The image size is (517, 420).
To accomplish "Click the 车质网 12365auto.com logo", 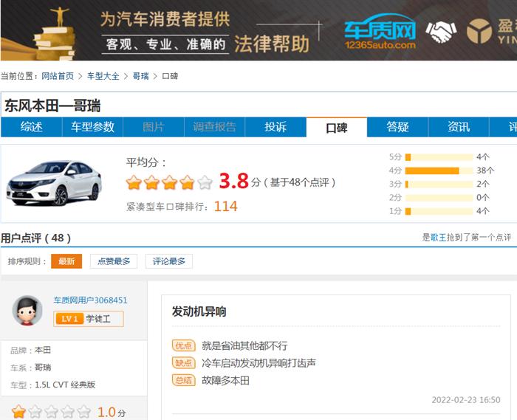I will click(380, 32).
